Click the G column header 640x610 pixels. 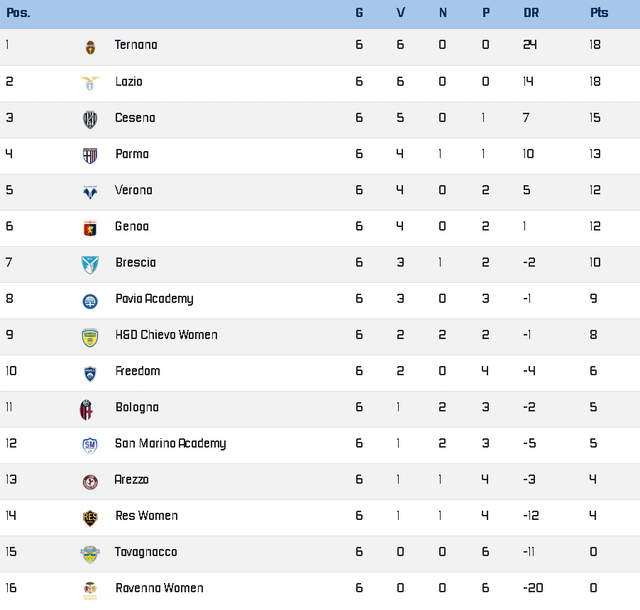click(359, 13)
